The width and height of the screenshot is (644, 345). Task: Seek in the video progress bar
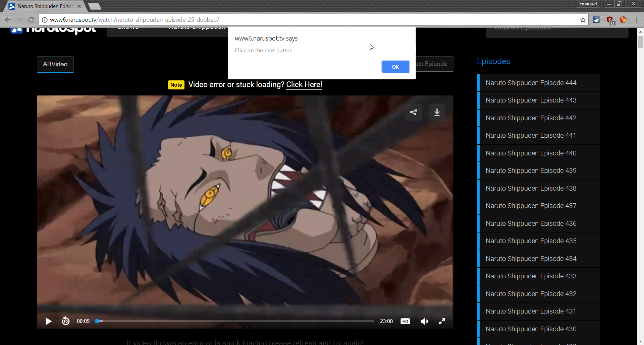click(235, 321)
